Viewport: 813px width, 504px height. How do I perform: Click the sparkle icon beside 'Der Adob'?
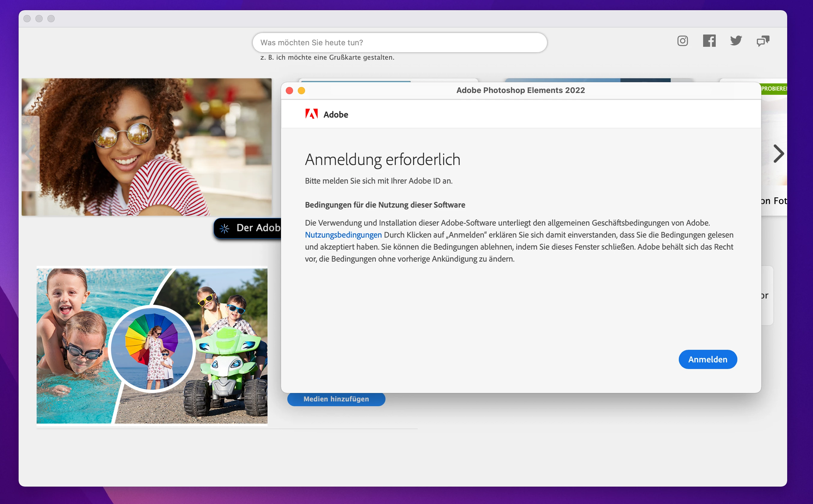point(225,228)
